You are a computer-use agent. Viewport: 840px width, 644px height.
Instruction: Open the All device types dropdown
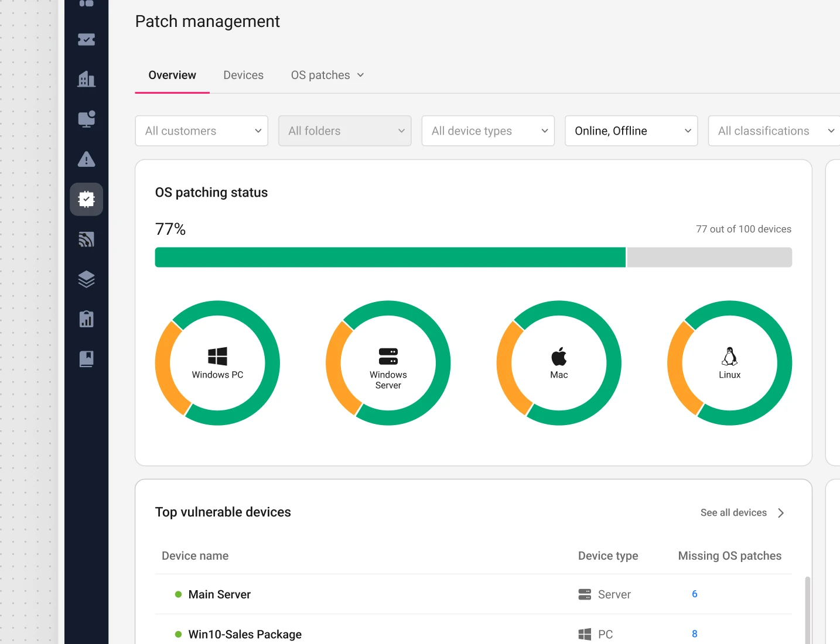point(488,131)
